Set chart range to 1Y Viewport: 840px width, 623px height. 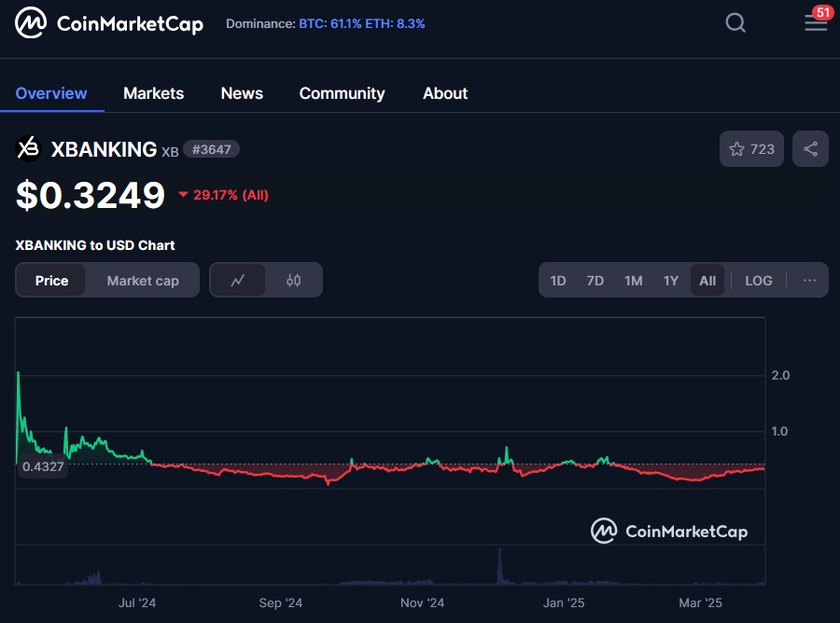click(671, 281)
